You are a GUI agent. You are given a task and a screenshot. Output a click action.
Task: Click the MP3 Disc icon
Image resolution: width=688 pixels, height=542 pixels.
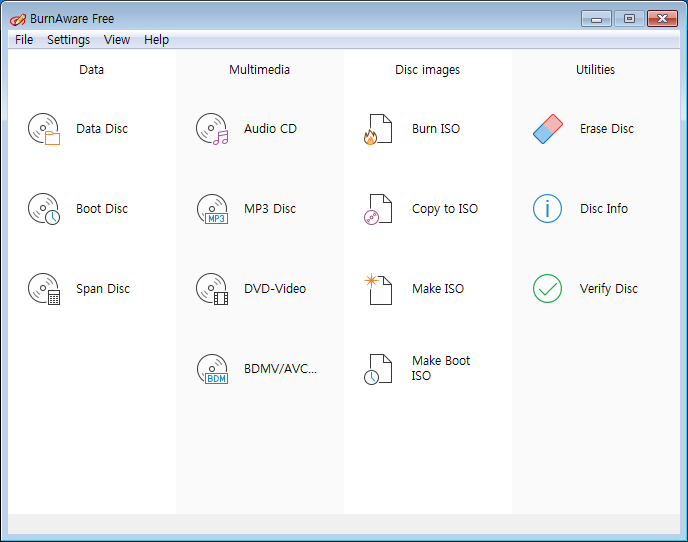point(212,208)
